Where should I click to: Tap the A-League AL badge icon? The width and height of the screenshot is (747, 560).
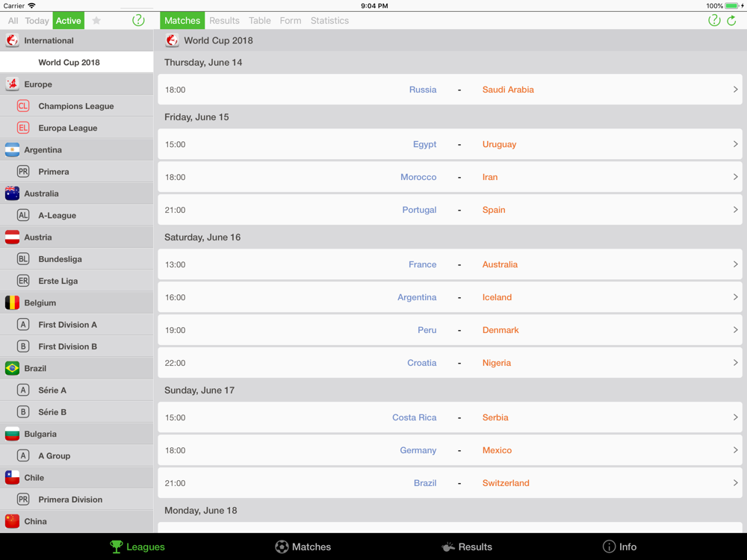(x=23, y=215)
